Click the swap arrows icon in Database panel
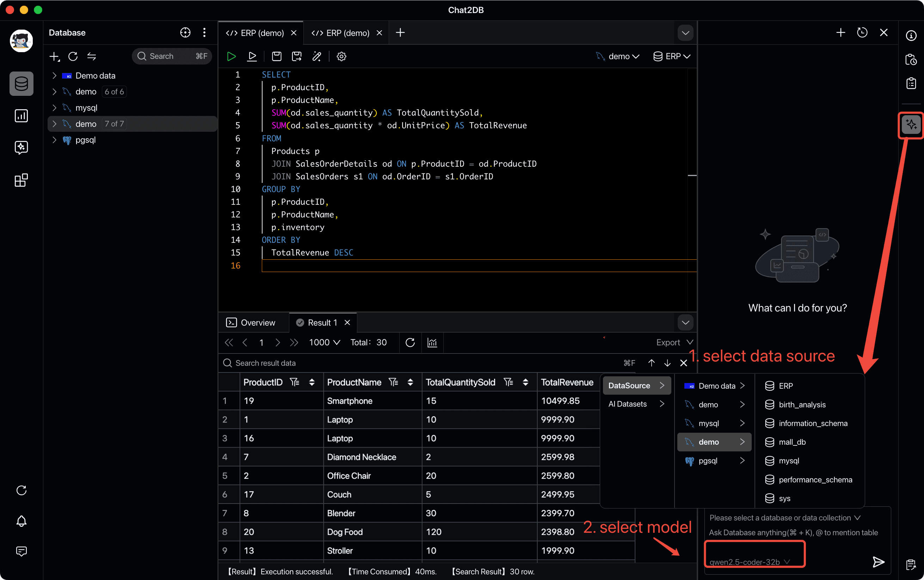This screenshot has height=580, width=924. 92,56
